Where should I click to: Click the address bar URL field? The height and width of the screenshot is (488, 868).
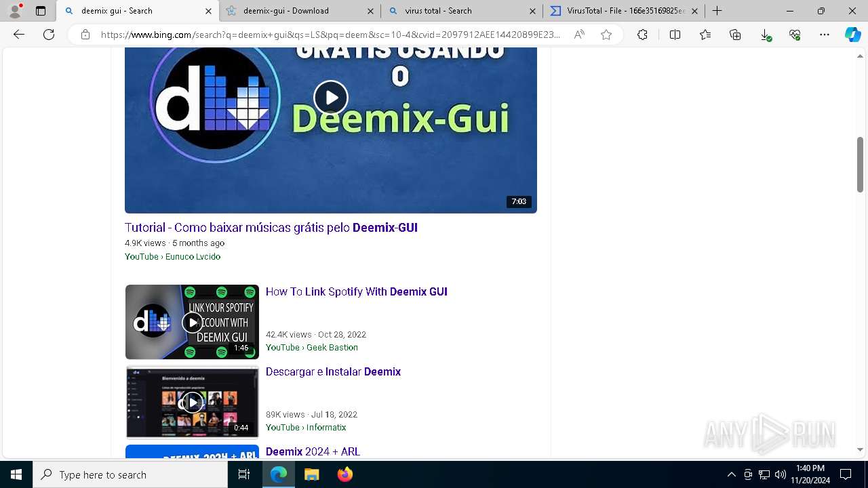(x=331, y=35)
